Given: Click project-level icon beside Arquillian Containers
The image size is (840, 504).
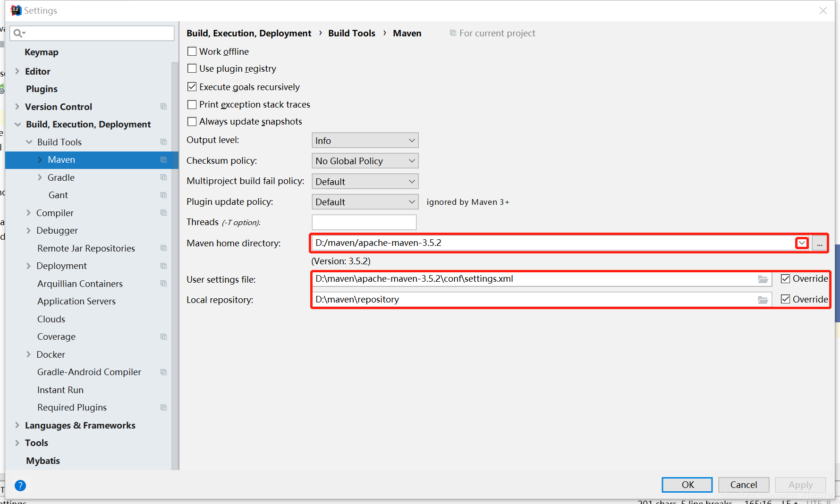Looking at the screenshot, I should click(x=164, y=284).
